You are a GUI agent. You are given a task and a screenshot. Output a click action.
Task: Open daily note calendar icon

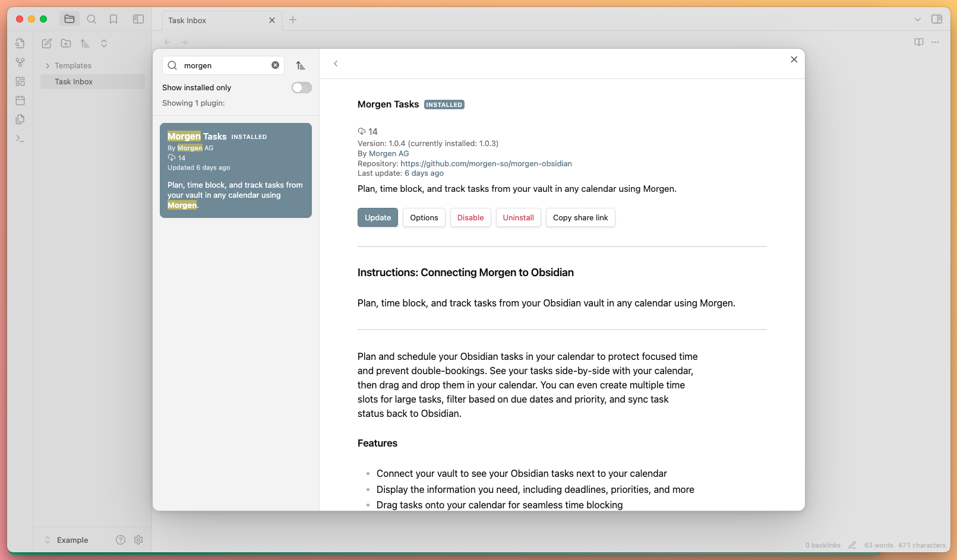click(x=20, y=100)
